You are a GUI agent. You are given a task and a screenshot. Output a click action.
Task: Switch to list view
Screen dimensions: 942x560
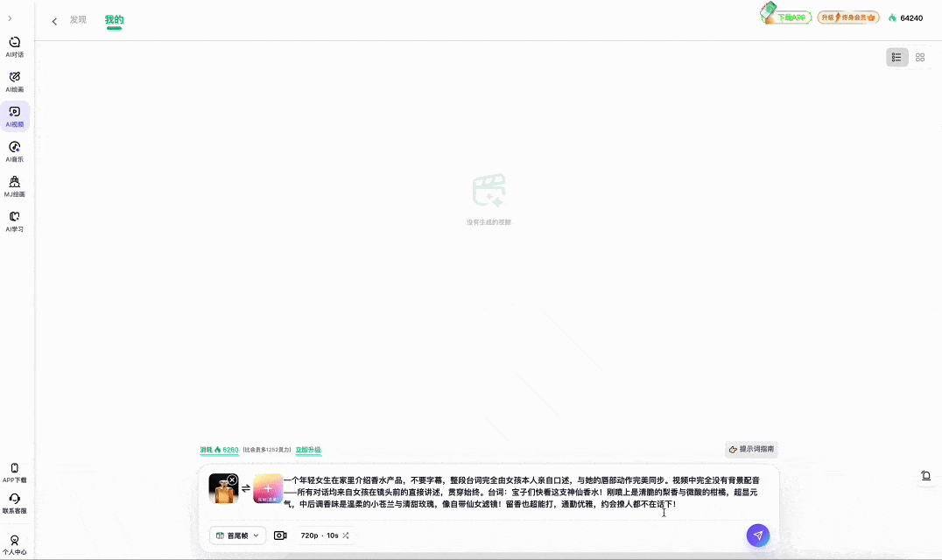click(x=896, y=58)
